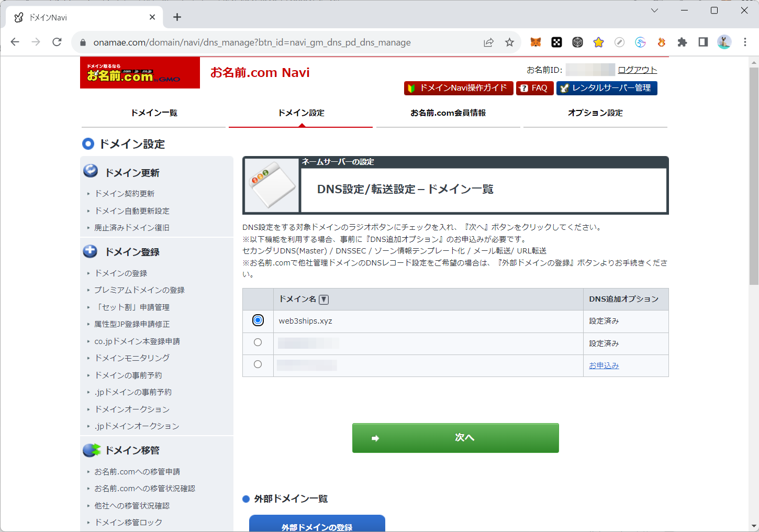Select the third domain radio button
Screen dimensions: 759x532
(x=258, y=364)
